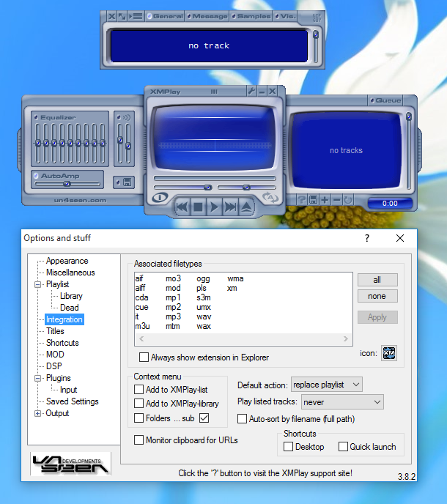Image resolution: width=447 pixels, height=504 pixels.
Task: Click the AutoAmp slider handle
Action: point(67,184)
